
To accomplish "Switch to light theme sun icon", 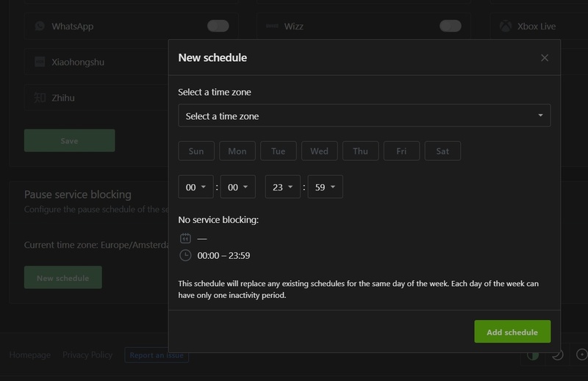I will (x=581, y=355).
